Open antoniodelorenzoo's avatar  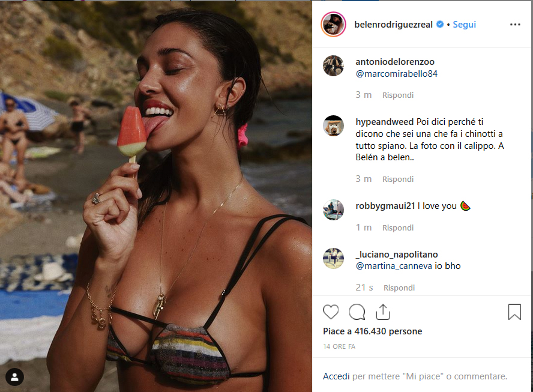click(x=333, y=65)
